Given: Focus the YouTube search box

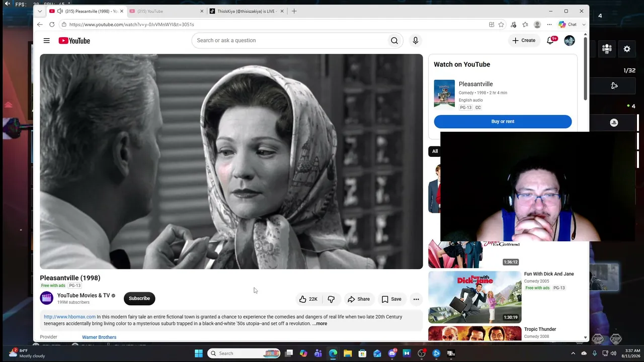Looking at the screenshot, I should [x=289, y=40].
